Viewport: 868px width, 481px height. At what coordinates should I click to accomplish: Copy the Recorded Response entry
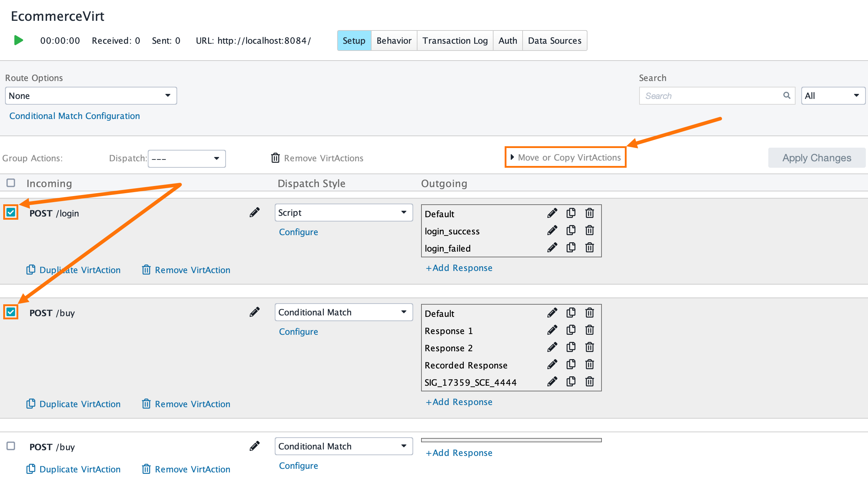tap(571, 364)
